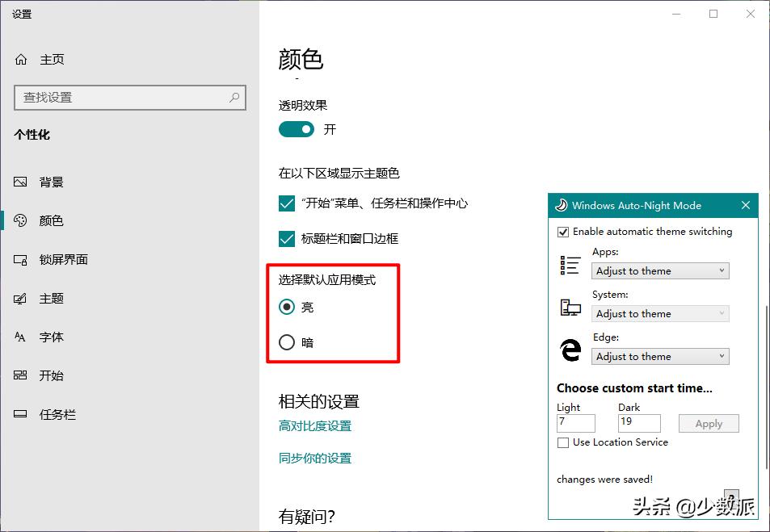Click the Edge browser icon in Auto-Night Mode
This screenshot has width=770, height=532.
click(x=570, y=350)
